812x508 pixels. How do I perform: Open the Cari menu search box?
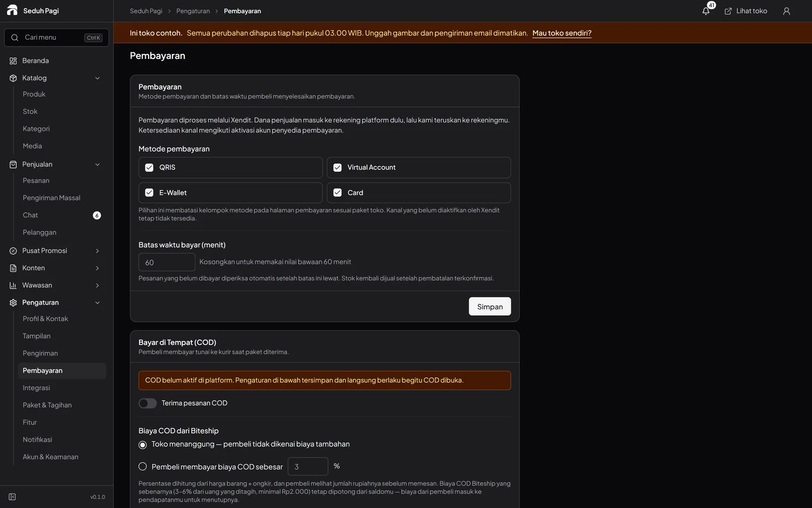pos(57,38)
